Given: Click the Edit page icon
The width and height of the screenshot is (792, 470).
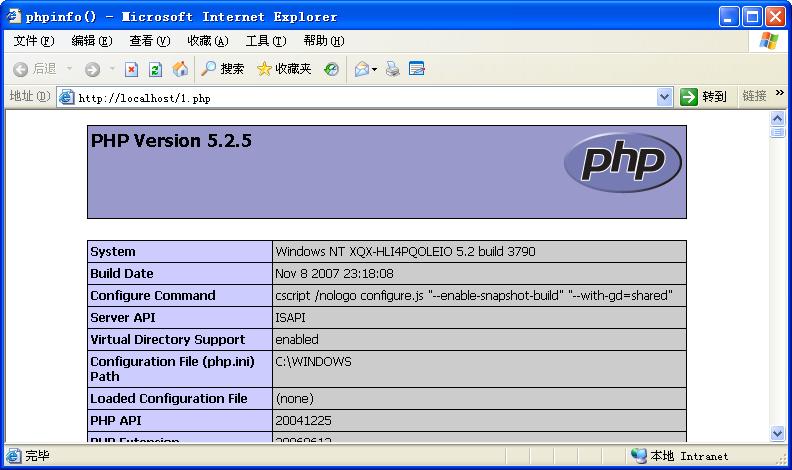Looking at the screenshot, I should pos(417,69).
